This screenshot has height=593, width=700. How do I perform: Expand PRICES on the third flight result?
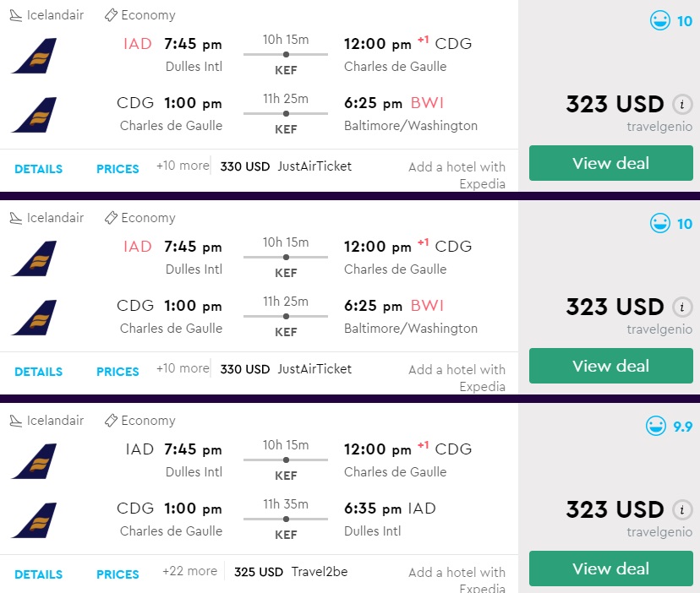point(118,574)
